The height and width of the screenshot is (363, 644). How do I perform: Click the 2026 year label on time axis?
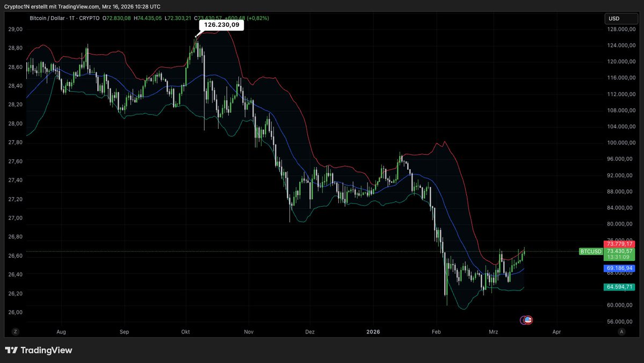[373, 332]
